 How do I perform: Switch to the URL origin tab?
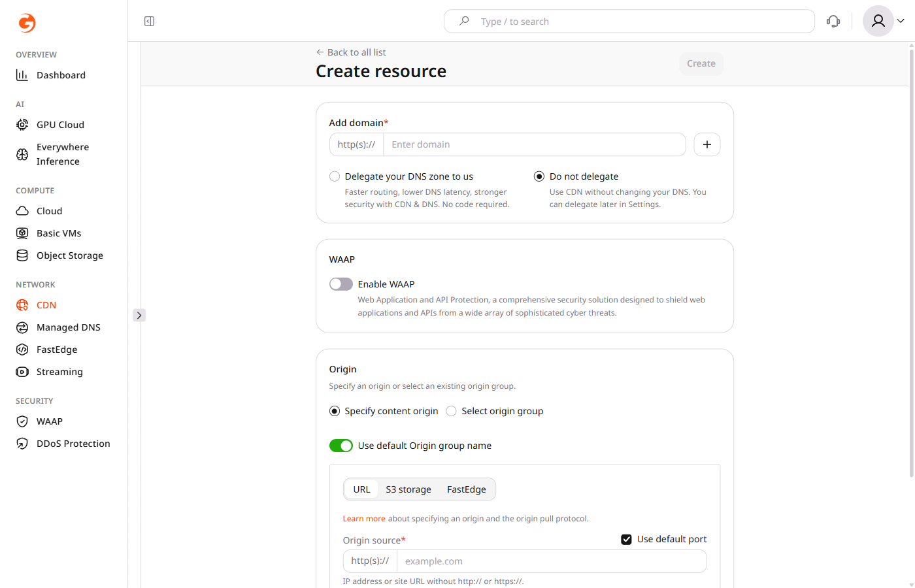click(x=361, y=489)
